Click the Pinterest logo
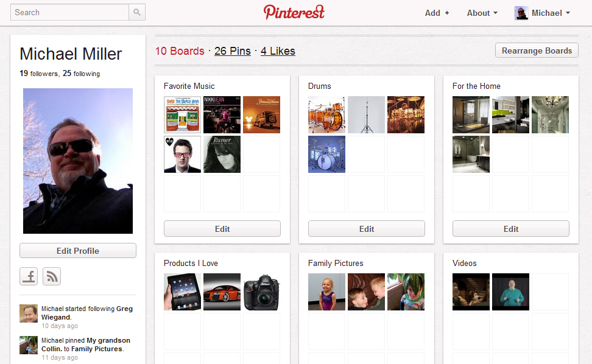592x364 pixels. point(294,12)
